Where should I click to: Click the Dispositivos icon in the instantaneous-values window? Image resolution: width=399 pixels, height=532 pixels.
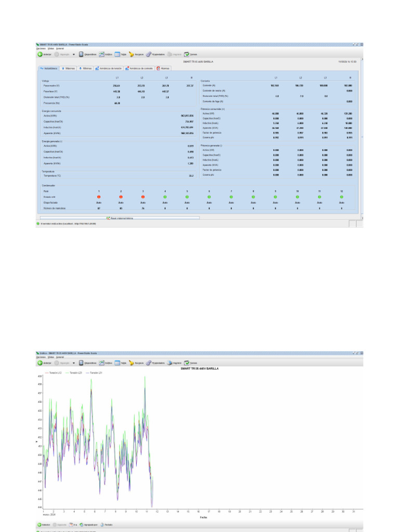click(82, 54)
